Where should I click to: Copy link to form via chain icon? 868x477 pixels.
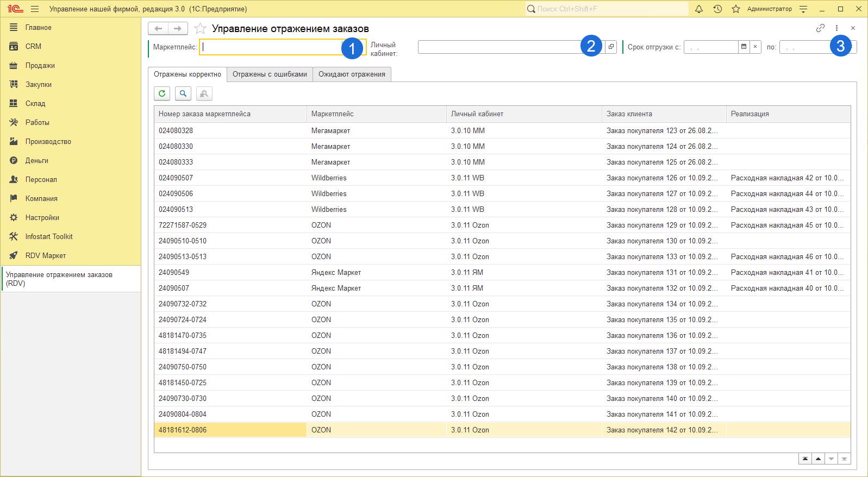820,28
